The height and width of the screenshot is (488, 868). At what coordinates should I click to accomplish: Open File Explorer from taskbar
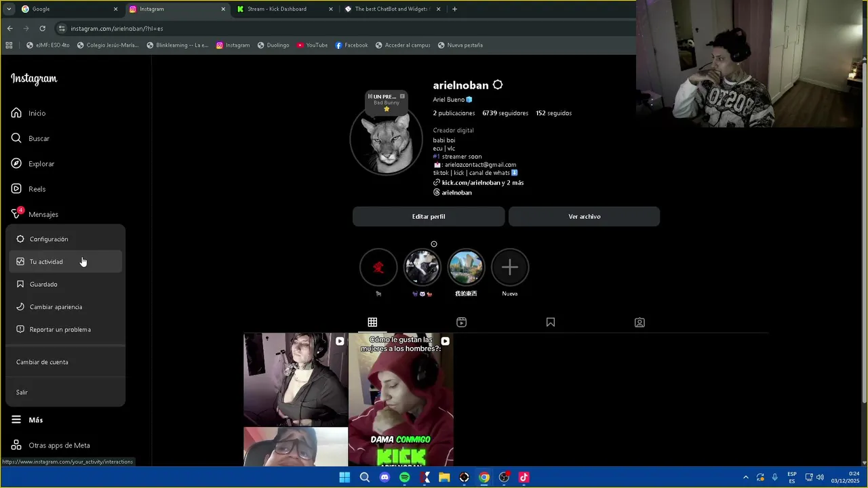tap(444, 477)
